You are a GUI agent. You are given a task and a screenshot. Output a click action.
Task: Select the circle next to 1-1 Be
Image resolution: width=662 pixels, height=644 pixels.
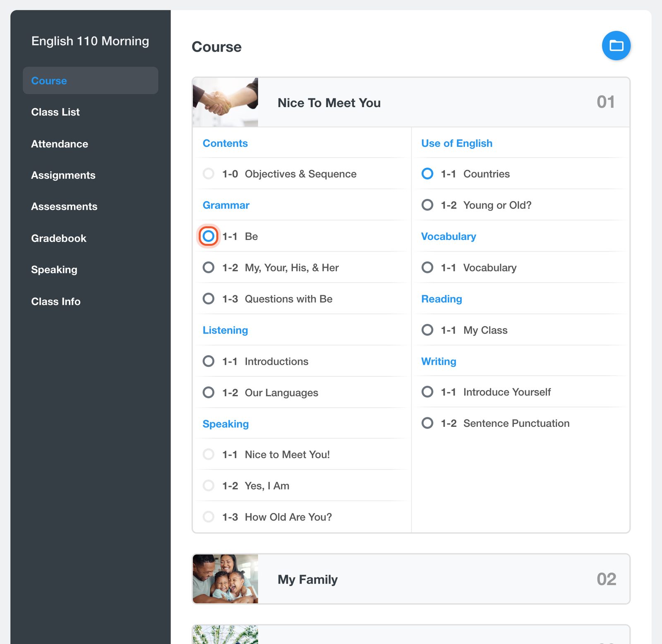pos(209,236)
